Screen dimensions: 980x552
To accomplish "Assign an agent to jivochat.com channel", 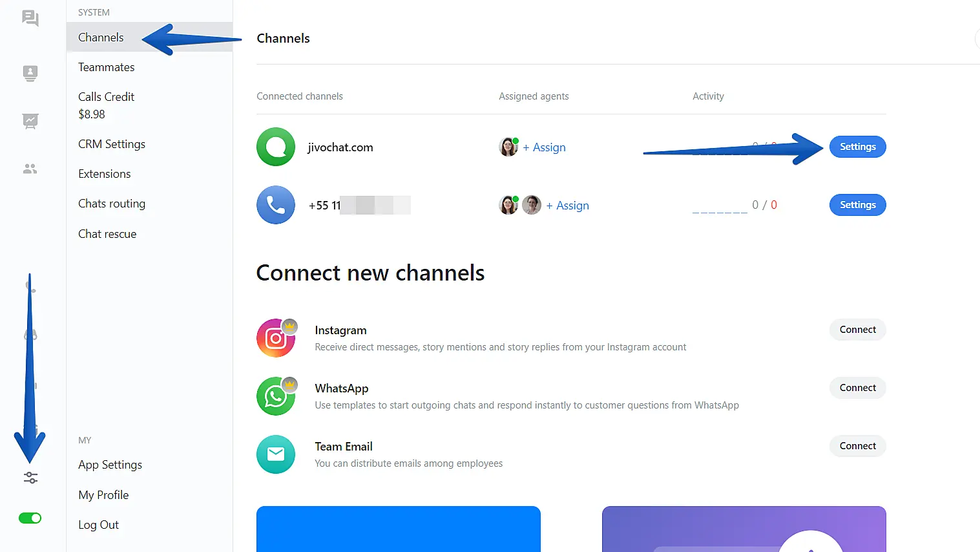I will pos(544,147).
